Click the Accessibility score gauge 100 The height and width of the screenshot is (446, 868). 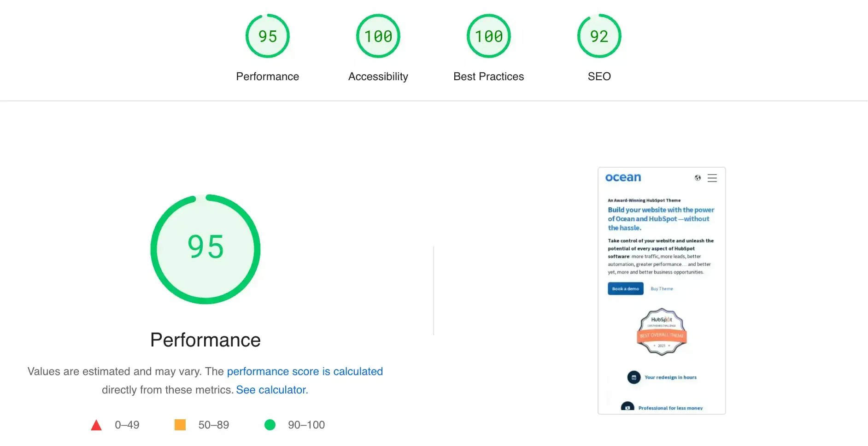(x=378, y=36)
